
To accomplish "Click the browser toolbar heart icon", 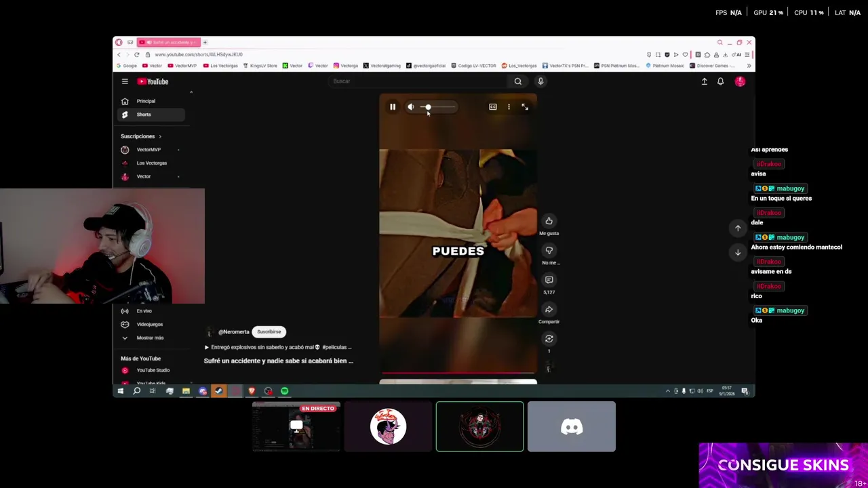I will [685, 54].
